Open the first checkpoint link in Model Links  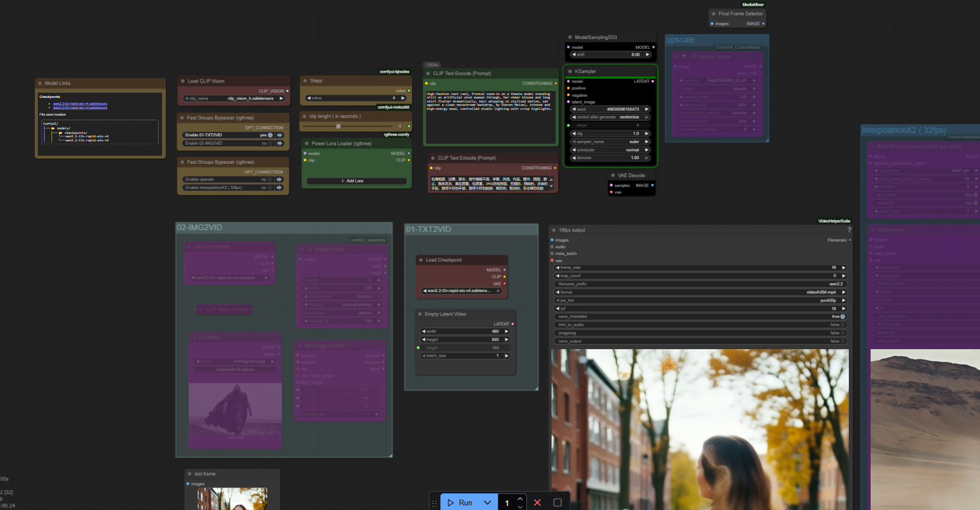80,104
